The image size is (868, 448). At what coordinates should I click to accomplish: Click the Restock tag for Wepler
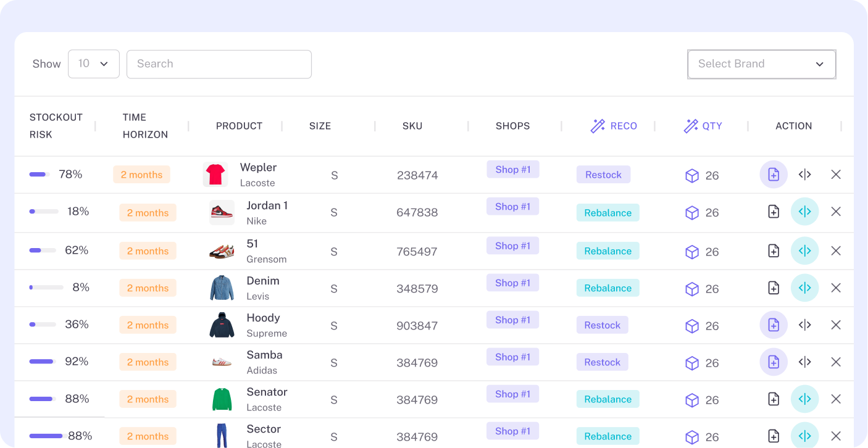(x=603, y=175)
